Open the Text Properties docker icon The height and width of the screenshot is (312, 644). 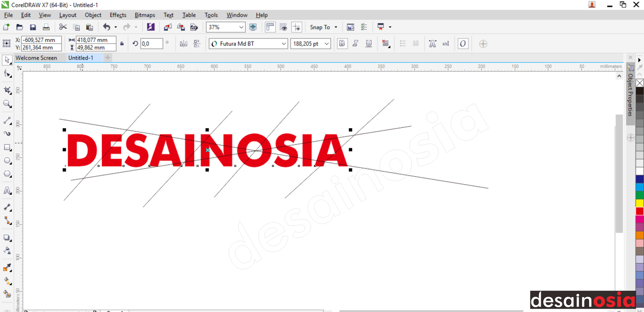pos(432,43)
